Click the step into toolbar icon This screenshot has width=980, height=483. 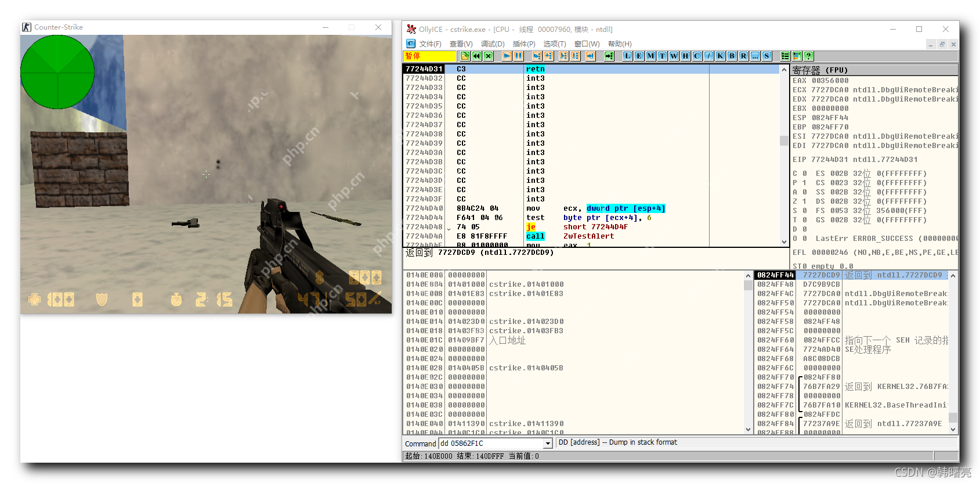click(537, 56)
